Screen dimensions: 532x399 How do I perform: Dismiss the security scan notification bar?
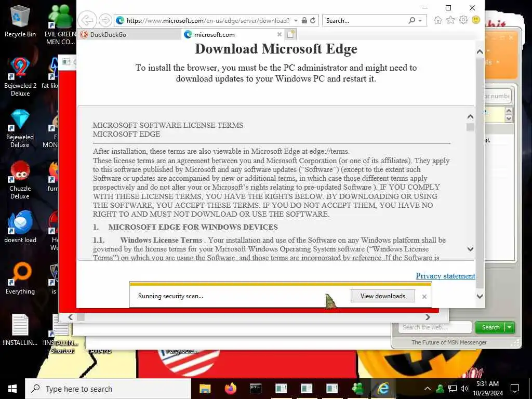(x=424, y=297)
